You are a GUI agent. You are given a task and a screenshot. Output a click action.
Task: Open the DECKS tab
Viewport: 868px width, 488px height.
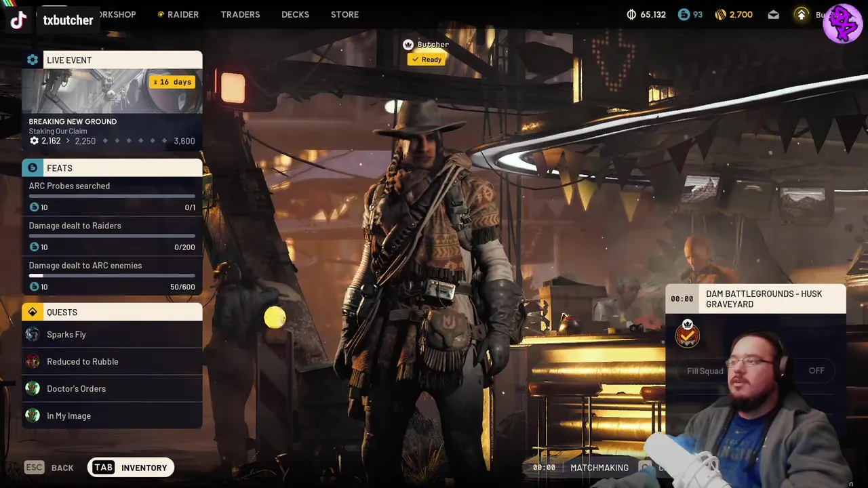point(295,14)
